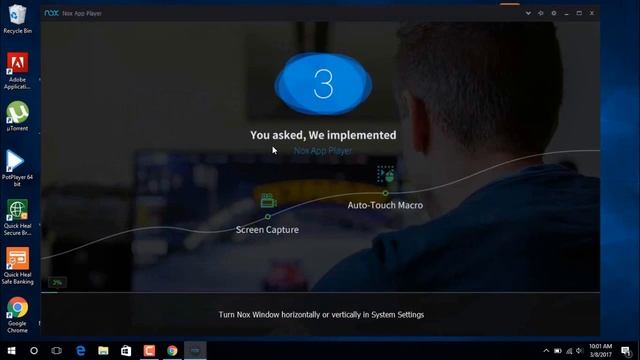Switch to Chrome on the taskbar

click(x=172, y=351)
